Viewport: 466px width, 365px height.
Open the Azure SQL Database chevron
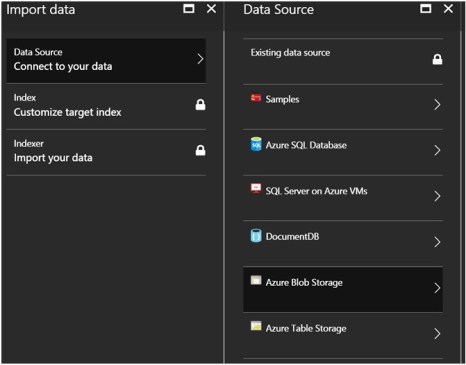click(x=437, y=150)
